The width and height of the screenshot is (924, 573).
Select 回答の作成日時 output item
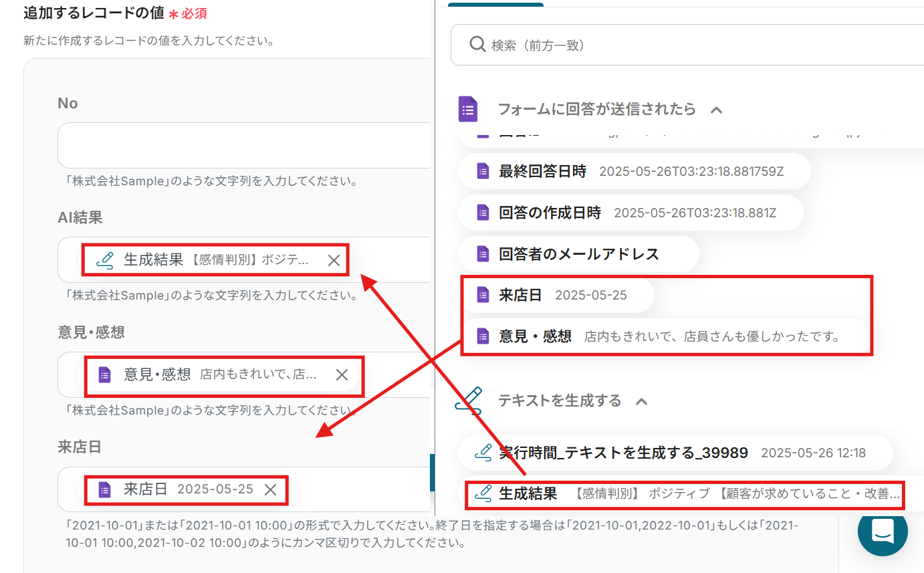pos(630,213)
